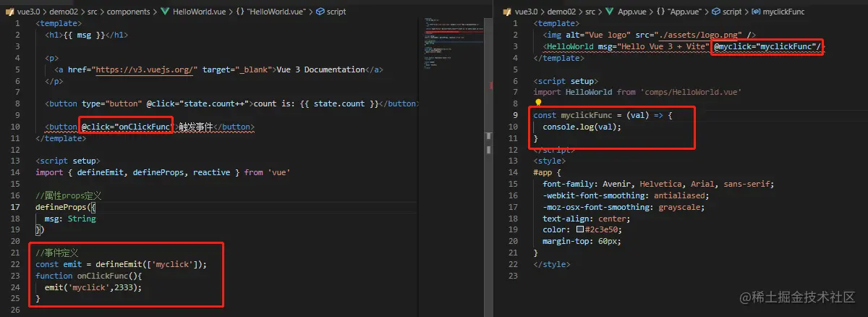Open the script breadcrumb in HelloWorld.vue pane
Viewport: 868px width, 317px height.
point(336,12)
